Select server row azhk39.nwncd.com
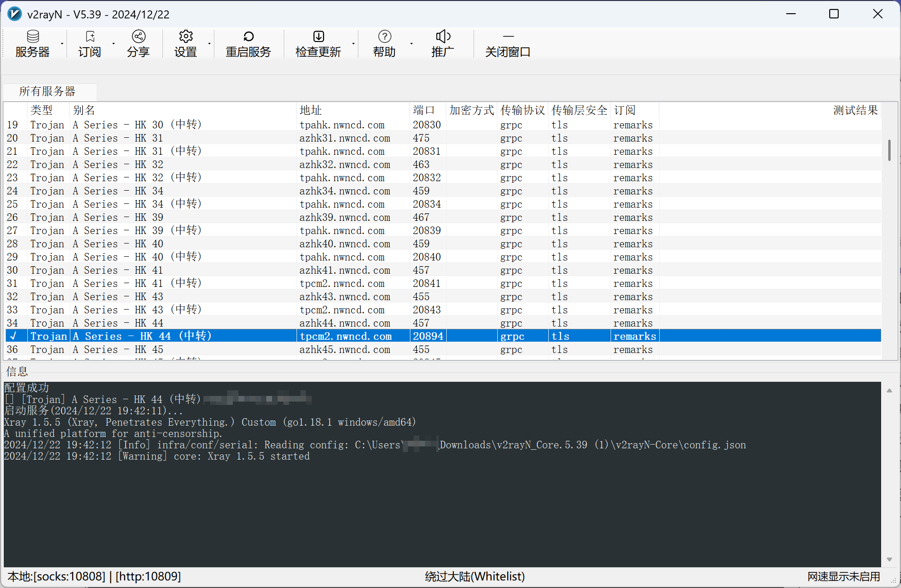901x588 pixels. coord(442,217)
